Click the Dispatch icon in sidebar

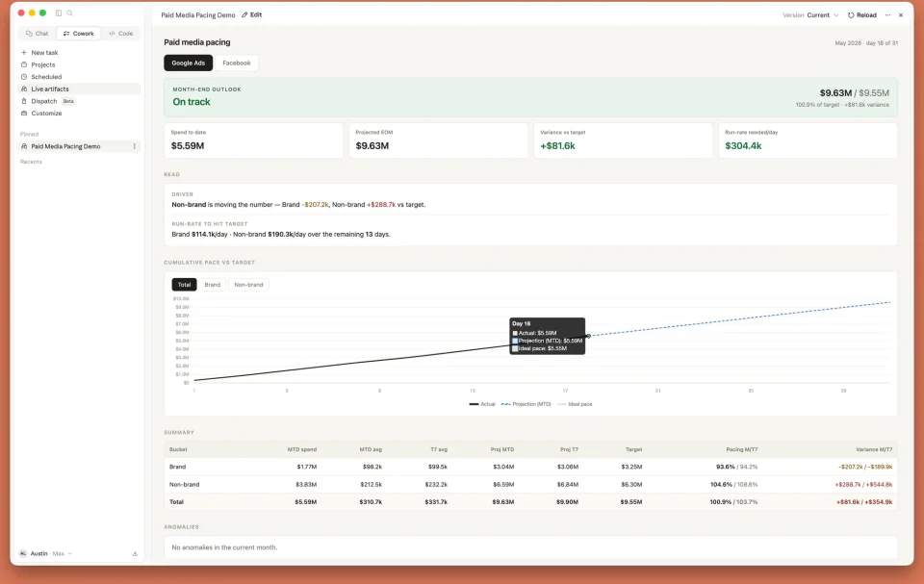tap(24, 101)
